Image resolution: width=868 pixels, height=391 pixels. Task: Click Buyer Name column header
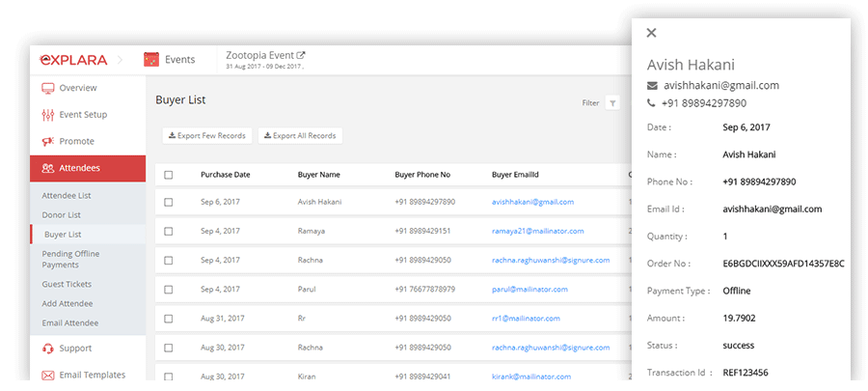(x=319, y=175)
